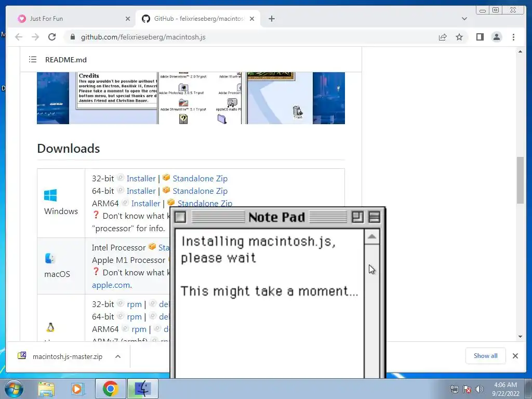Image resolution: width=532 pixels, height=399 pixels.
Task: Select the GitHub felixrieseberg/macintosh tab
Action: pyautogui.click(x=198, y=19)
